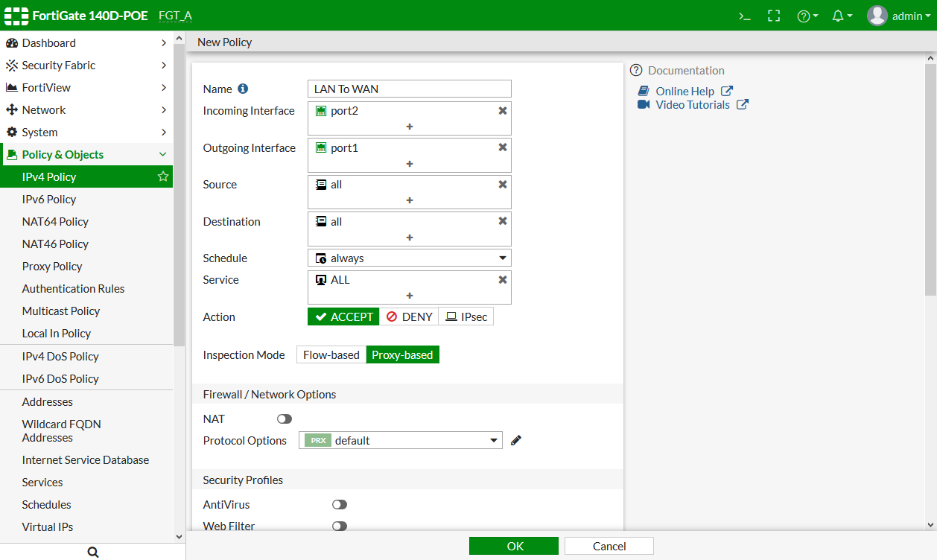Click the policy Name input field
The image size is (937, 560).
[x=409, y=88]
